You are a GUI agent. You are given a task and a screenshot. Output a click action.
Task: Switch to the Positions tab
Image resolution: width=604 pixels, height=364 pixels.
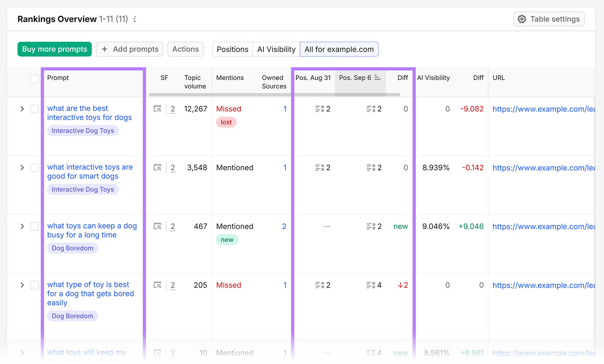click(233, 49)
